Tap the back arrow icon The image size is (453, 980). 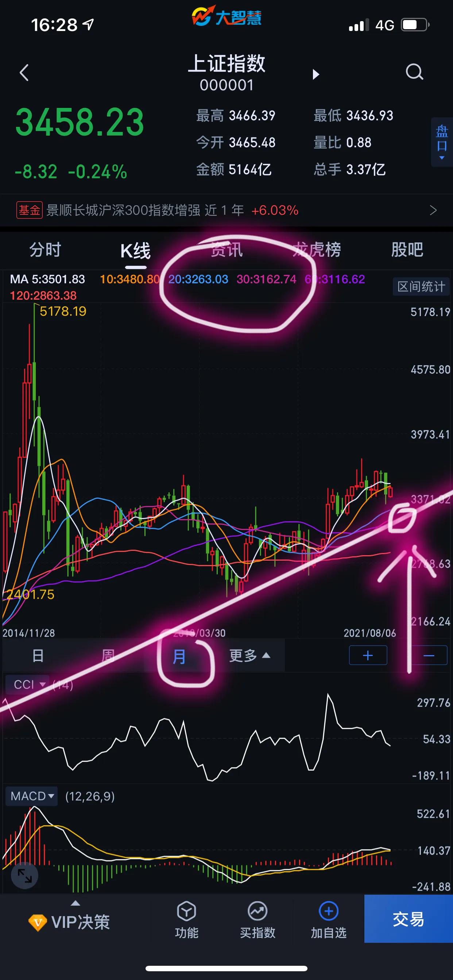pyautogui.click(x=24, y=72)
